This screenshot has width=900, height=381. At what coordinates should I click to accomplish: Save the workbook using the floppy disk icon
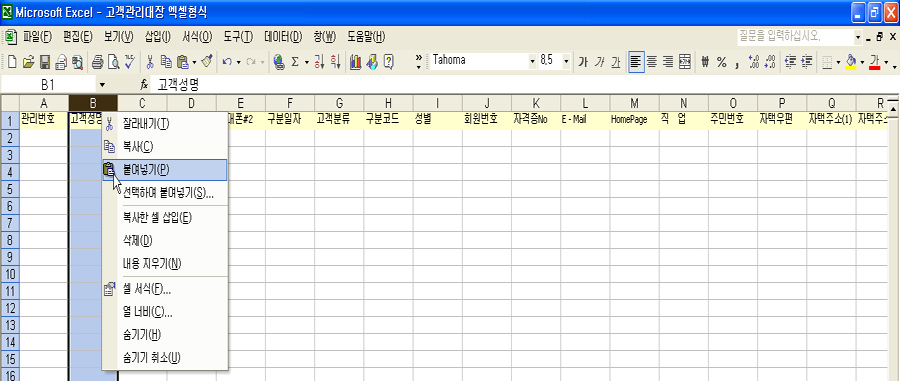[45, 61]
